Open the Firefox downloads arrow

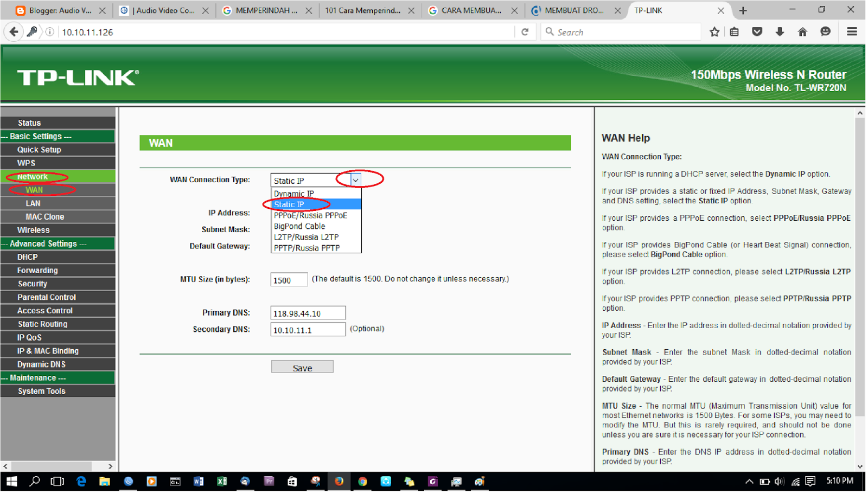coord(780,32)
